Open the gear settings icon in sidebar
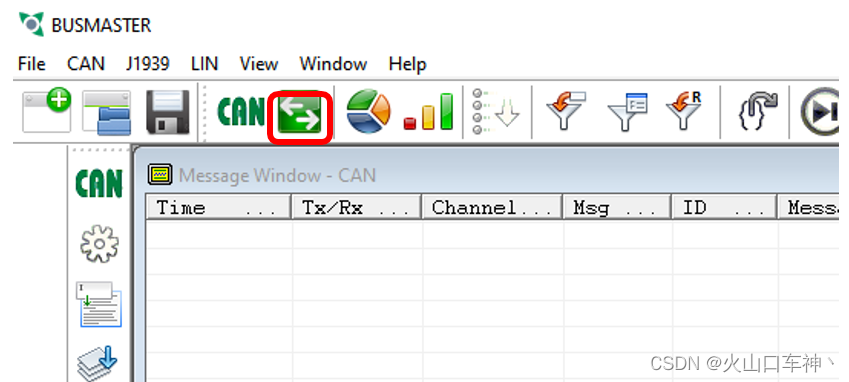The height and width of the screenshot is (382, 849). (99, 244)
